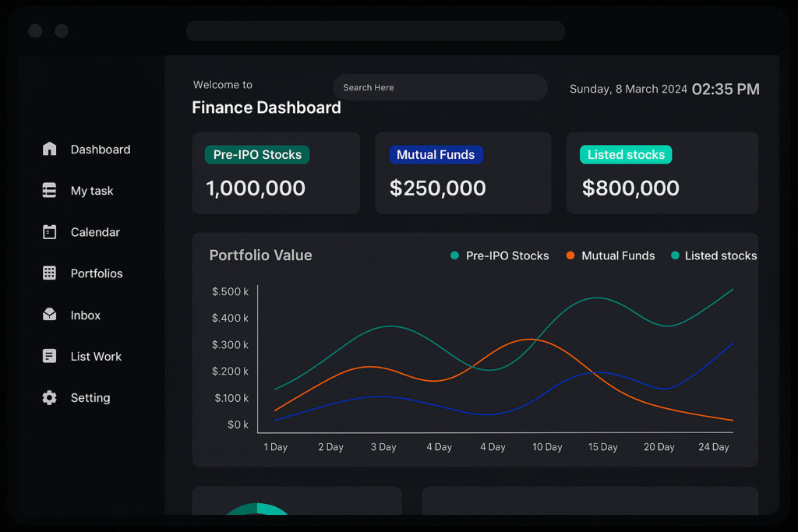Select the Listed stocks badge
Screen dimensions: 798x532
coord(626,155)
